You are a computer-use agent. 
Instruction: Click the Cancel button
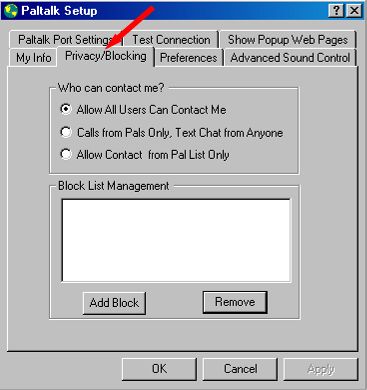(x=240, y=369)
